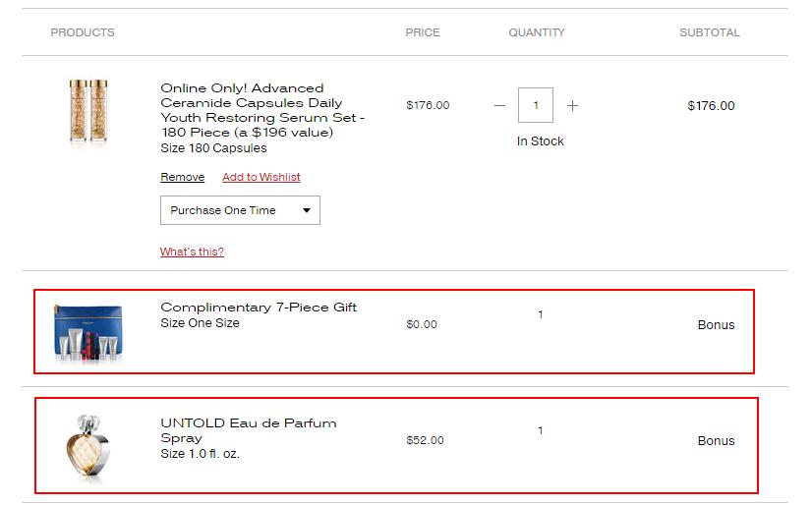Click the $176.00 subtotal amount

(x=711, y=106)
